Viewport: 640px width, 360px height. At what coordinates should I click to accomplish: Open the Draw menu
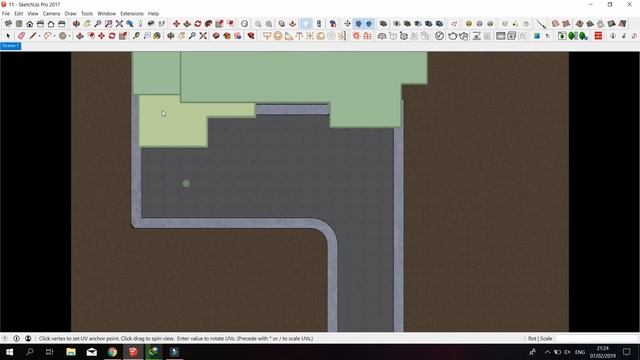(71, 13)
